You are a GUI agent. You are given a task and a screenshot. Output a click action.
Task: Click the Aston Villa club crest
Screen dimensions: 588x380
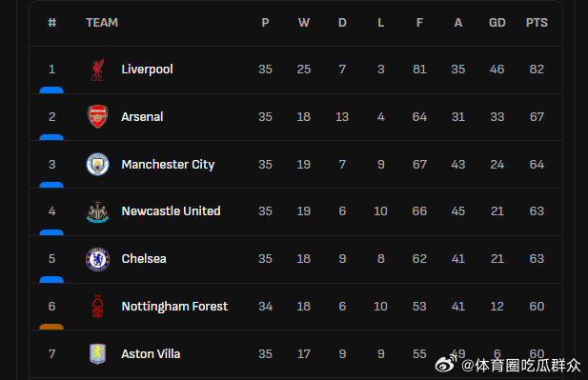[x=97, y=353]
